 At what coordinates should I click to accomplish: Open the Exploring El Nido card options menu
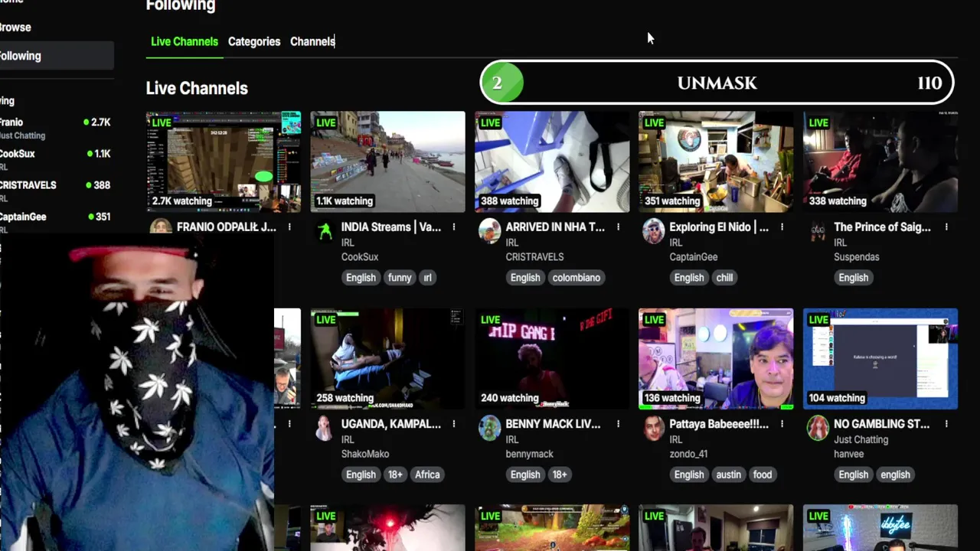coord(782,227)
